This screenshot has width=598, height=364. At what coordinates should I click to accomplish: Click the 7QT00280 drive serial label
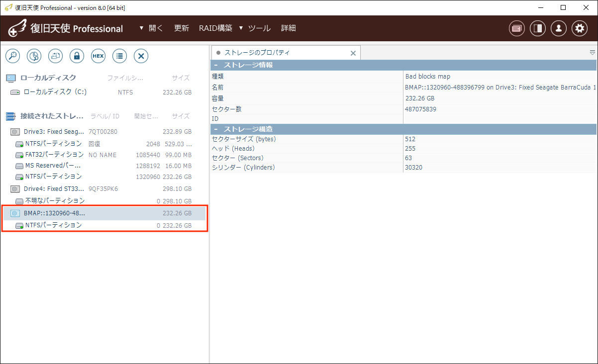(103, 132)
